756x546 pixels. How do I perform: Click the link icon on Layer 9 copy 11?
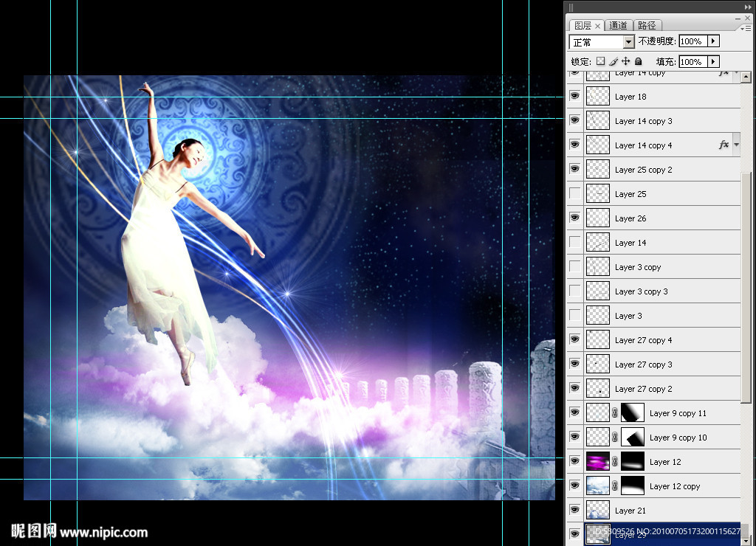[615, 412]
